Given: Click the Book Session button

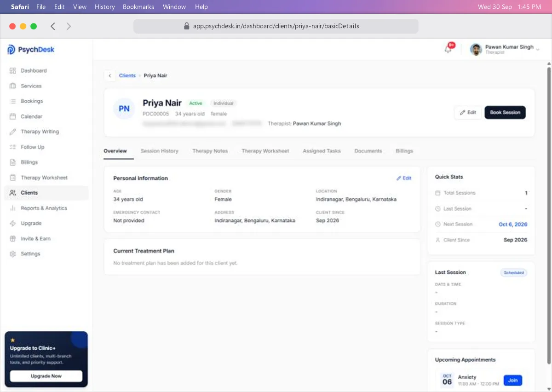Looking at the screenshot, I should point(505,112).
